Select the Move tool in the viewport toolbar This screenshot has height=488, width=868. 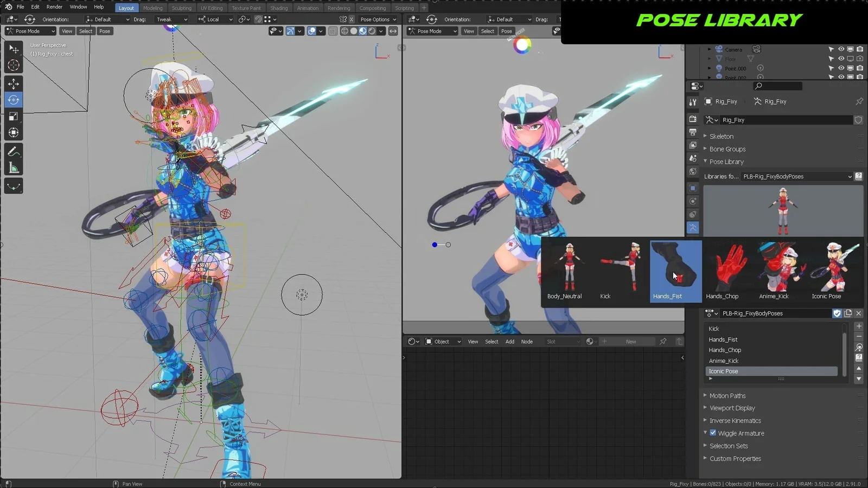pos(14,83)
